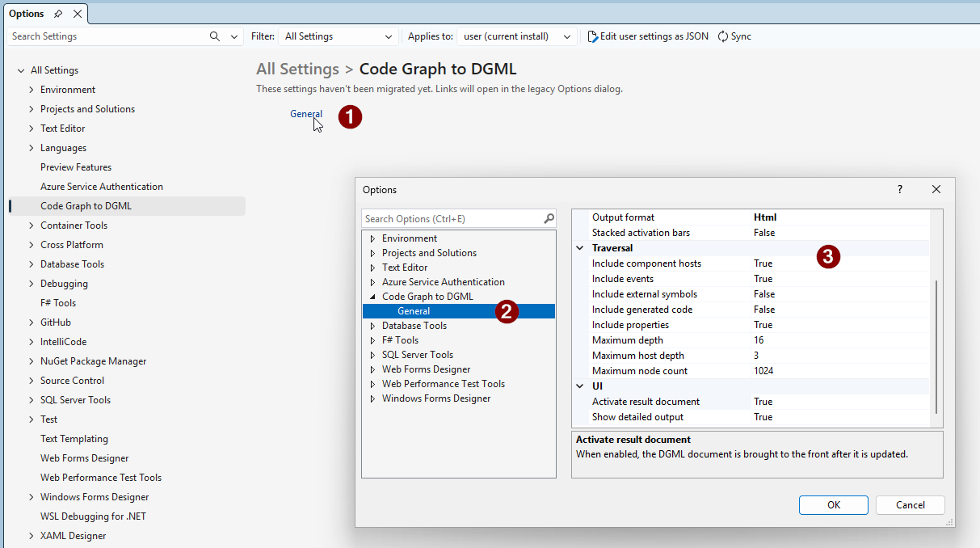
Task: Select Include generated code property row
Action: click(751, 310)
